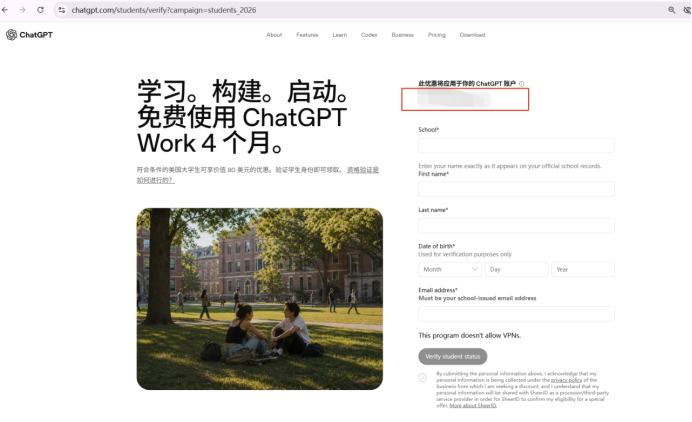
Task: Click the Last name input field
Action: [x=516, y=226]
